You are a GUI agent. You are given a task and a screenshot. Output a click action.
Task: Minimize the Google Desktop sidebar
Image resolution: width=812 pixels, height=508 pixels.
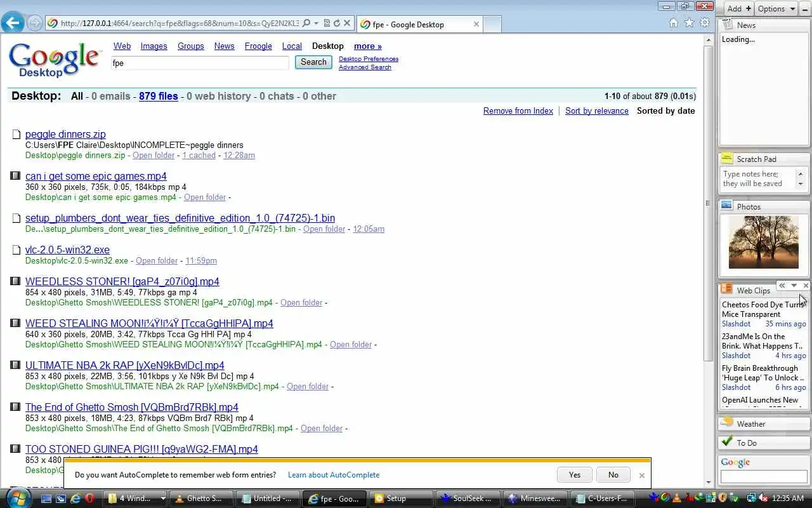pos(804,8)
